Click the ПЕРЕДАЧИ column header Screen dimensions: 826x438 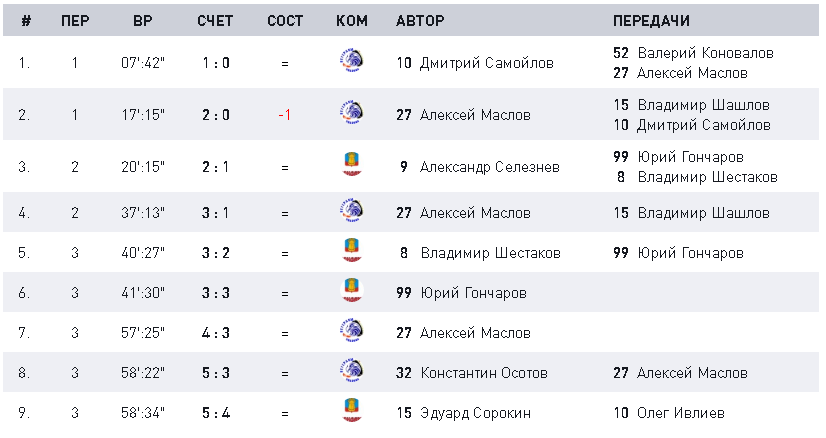(651, 21)
